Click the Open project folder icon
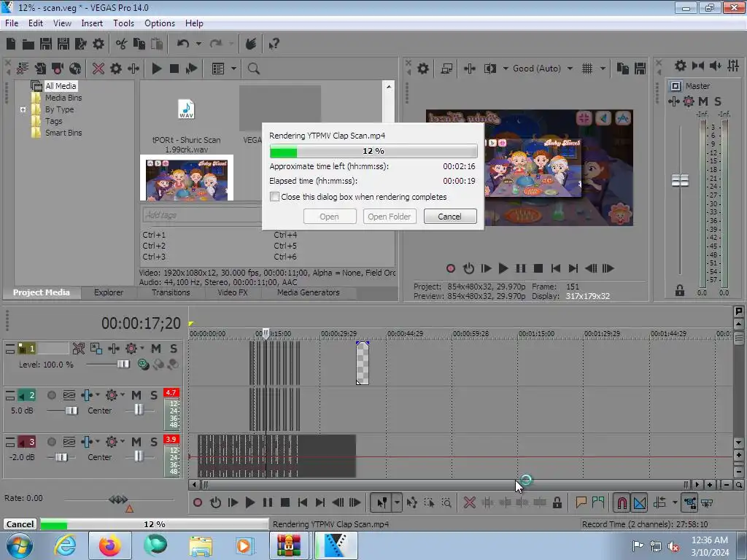This screenshot has width=747, height=560. [28, 44]
